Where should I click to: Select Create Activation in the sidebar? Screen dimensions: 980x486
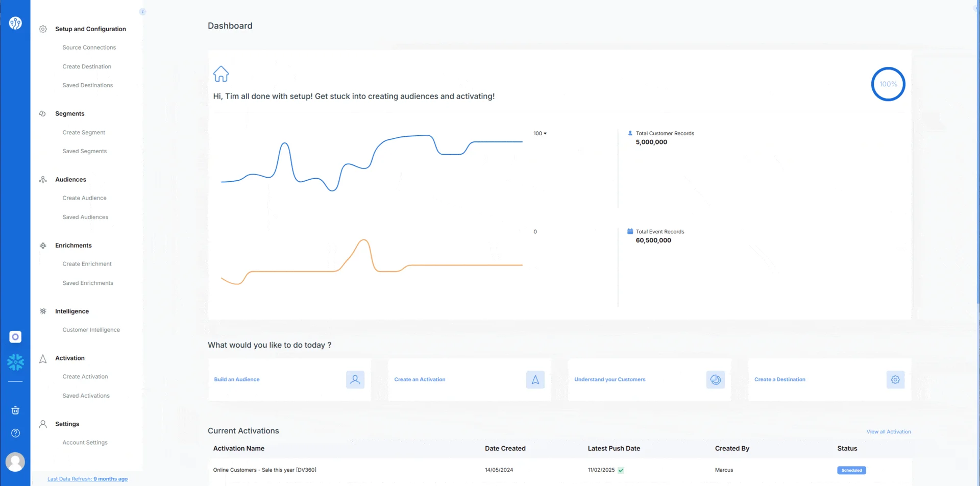[x=85, y=377]
